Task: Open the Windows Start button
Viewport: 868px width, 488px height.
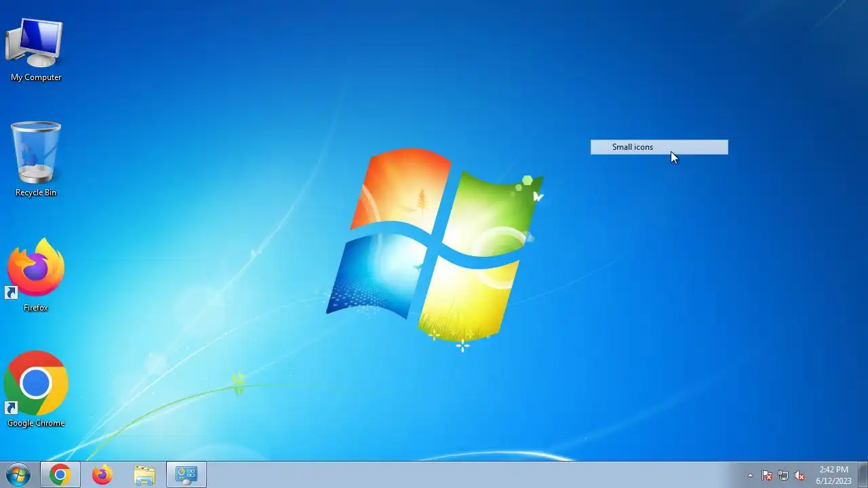Action: pyautogui.click(x=18, y=475)
